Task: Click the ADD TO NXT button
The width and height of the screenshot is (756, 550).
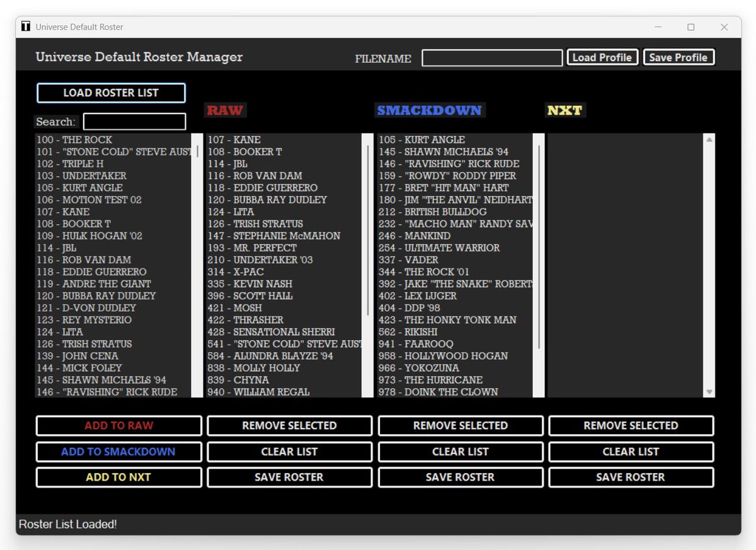Action: (118, 477)
